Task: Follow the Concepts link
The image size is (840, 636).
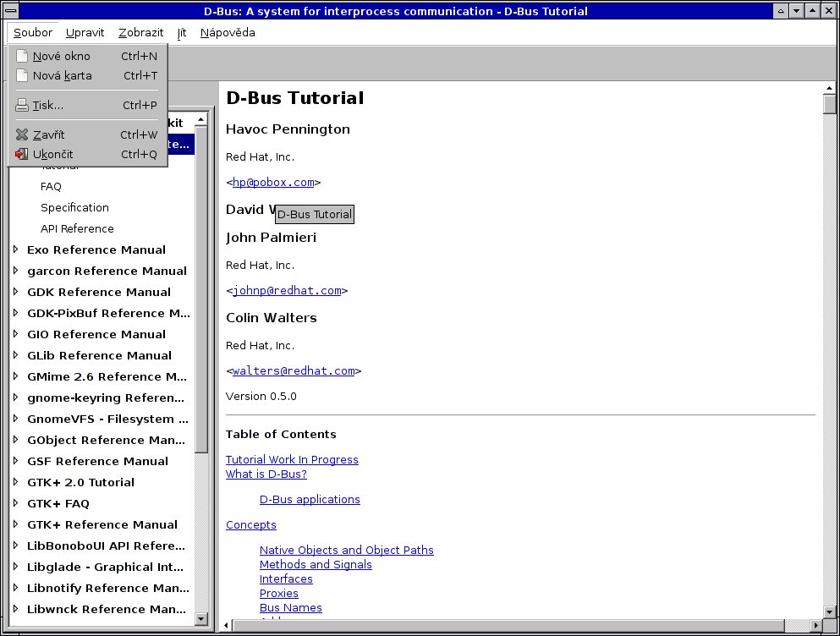Action: (x=251, y=525)
